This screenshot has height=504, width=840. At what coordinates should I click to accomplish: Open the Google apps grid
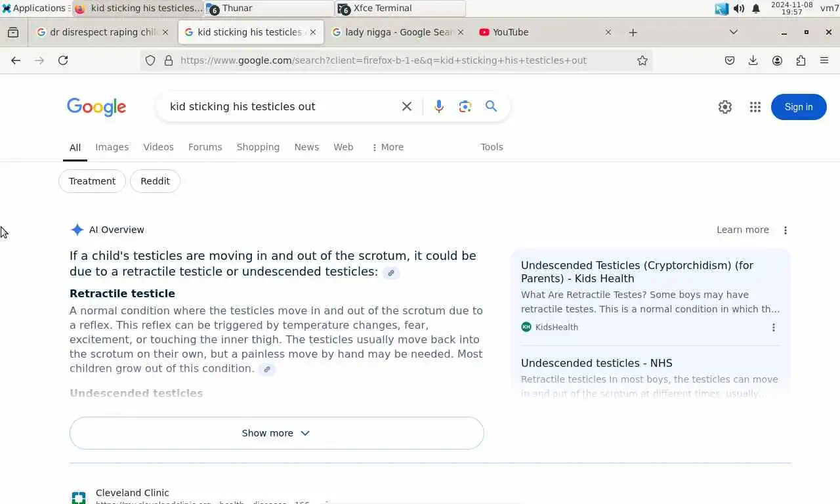pyautogui.click(x=755, y=107)
